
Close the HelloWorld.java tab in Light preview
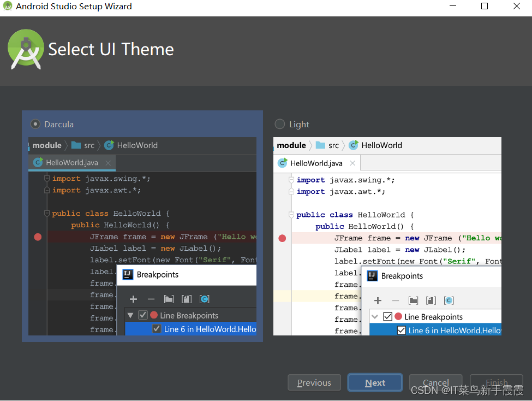click(x=352, y=163)
